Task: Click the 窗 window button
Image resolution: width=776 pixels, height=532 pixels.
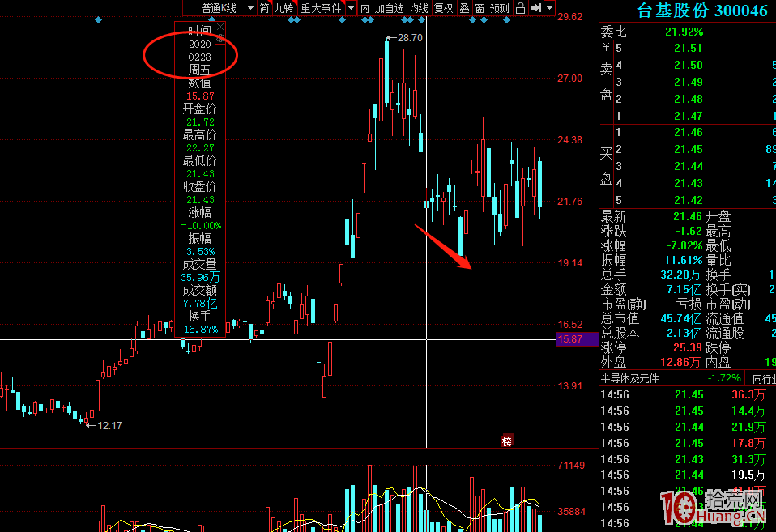Action: coord(480,8)
